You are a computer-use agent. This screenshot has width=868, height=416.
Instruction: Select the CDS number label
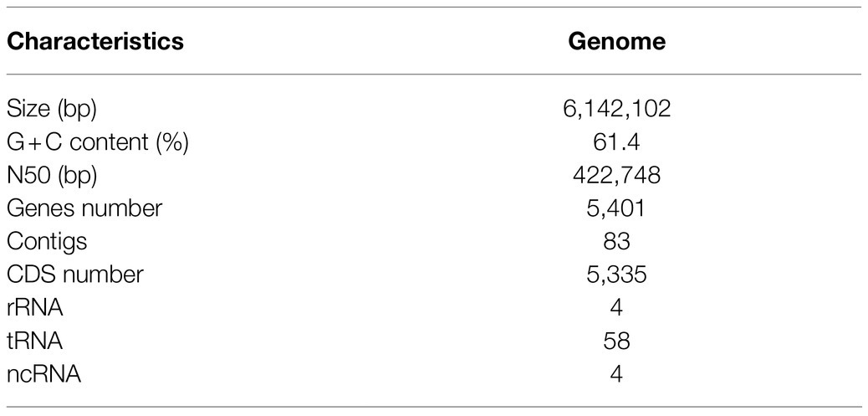75,275
